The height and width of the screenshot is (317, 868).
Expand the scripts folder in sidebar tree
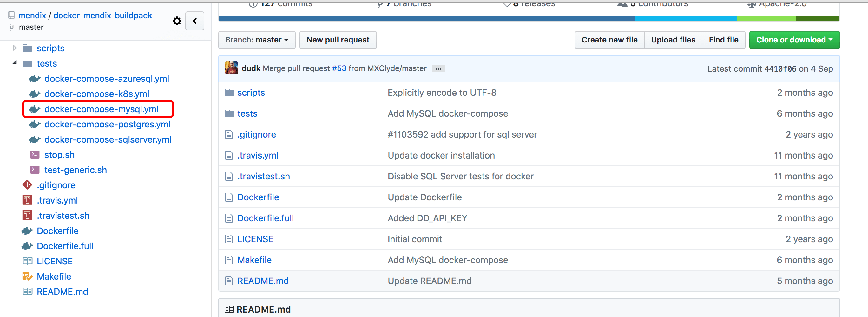tap(15, 48)
